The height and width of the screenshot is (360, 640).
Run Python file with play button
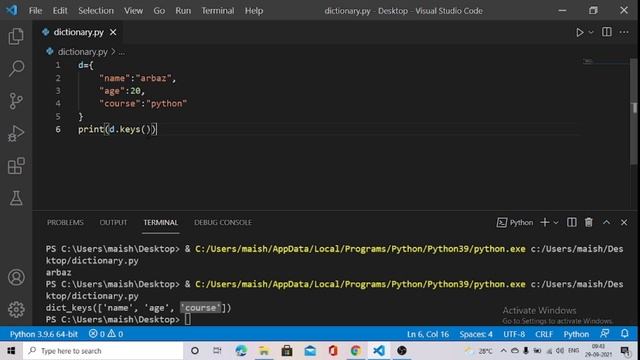tap(579, 32)
